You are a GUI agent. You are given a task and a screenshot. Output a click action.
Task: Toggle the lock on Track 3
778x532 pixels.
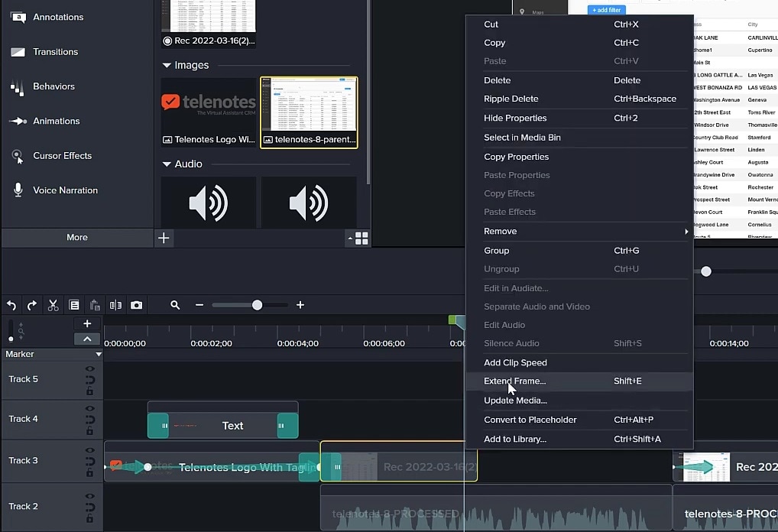90,472
